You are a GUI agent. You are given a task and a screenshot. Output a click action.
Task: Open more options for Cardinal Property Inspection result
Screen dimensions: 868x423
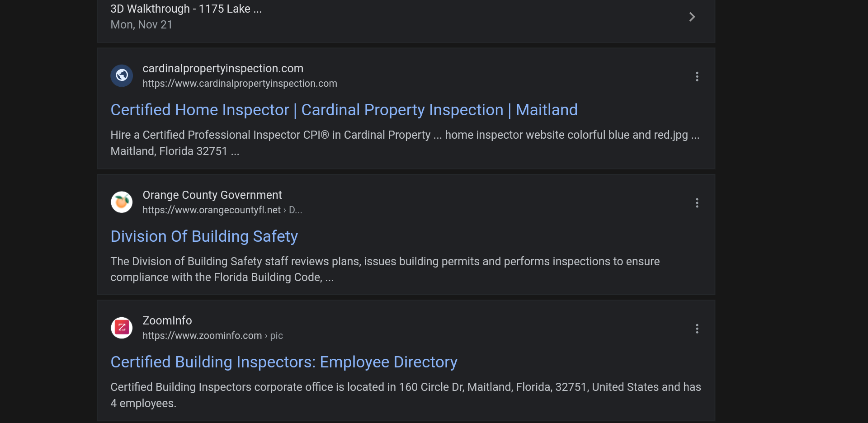697,76
